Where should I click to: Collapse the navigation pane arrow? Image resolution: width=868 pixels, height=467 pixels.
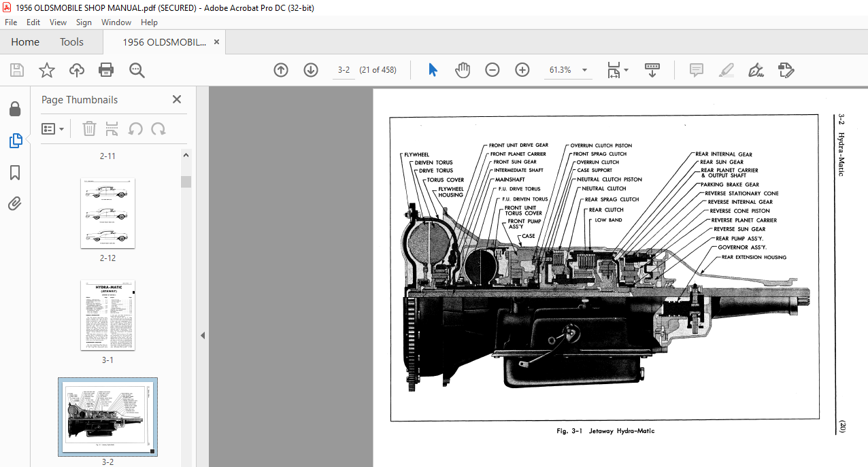click(x=203, y=335)
